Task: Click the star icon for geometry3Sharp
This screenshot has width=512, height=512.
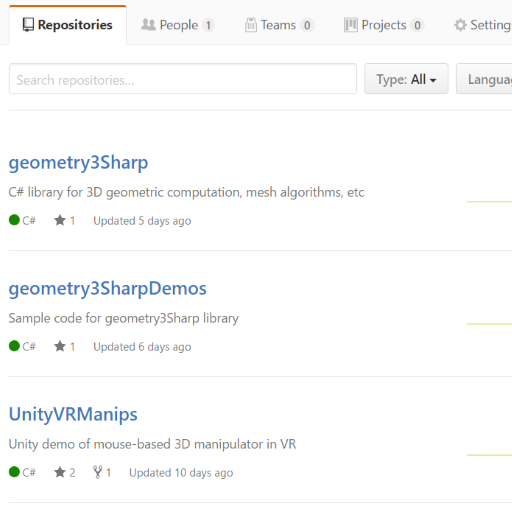Action: tap(60, 220)
